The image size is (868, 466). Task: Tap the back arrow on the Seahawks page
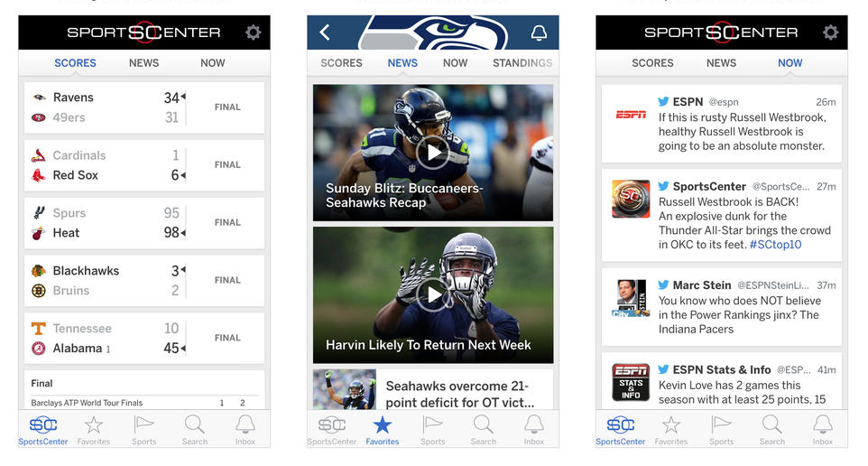(x=325, y=33)
